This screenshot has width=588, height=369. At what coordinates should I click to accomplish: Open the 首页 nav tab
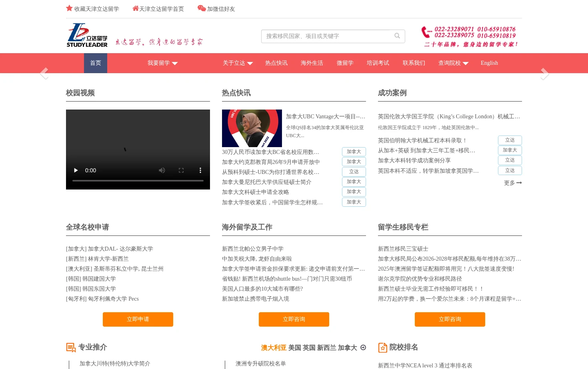[x=96, y=63]
